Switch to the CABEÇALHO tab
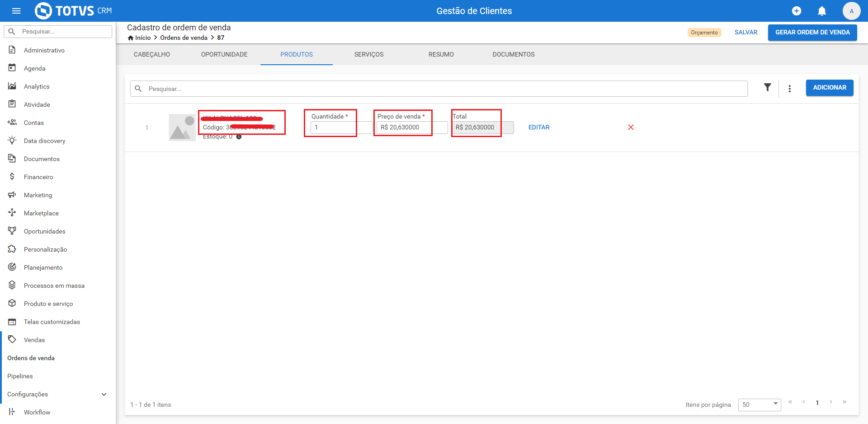 point(152,54)
